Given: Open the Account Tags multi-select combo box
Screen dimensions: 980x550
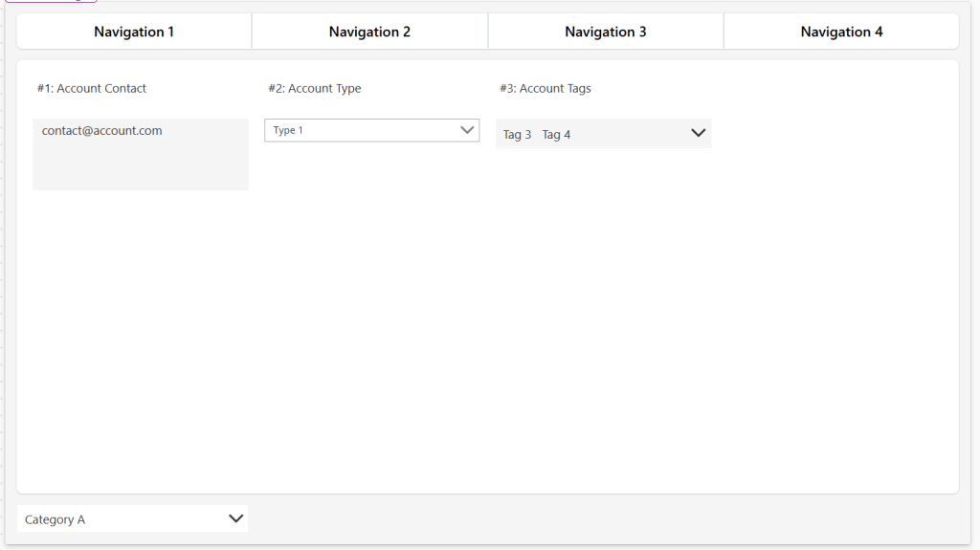Looking at the screenshot, I should 622,134.
